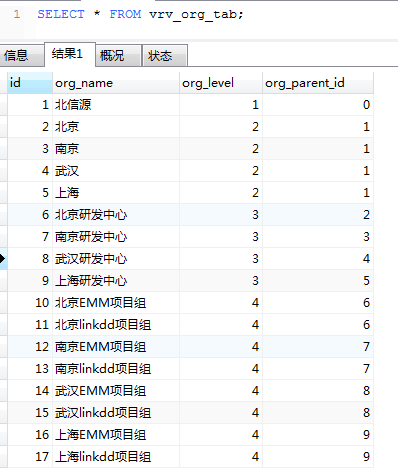Click org_parent_id value 5 for 上海研发中心
Viewport: 398px width, 471px height.
click(x=318, y=281)
